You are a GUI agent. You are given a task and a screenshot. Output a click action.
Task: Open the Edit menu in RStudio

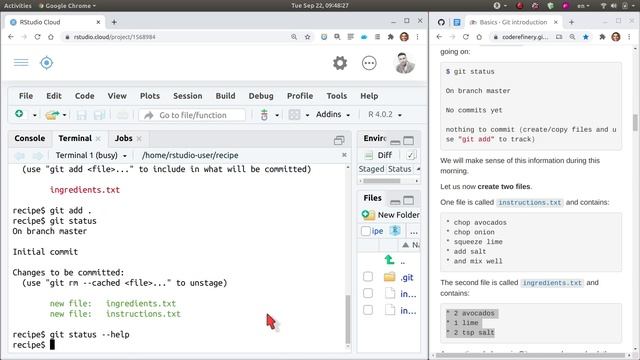tap(53, 96)
